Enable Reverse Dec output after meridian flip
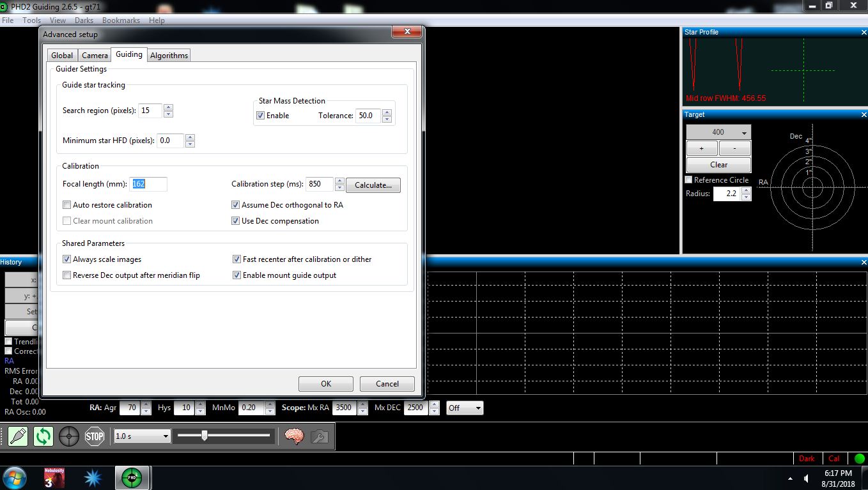Viewport: 868px width, 490px height. pos(67,275)
